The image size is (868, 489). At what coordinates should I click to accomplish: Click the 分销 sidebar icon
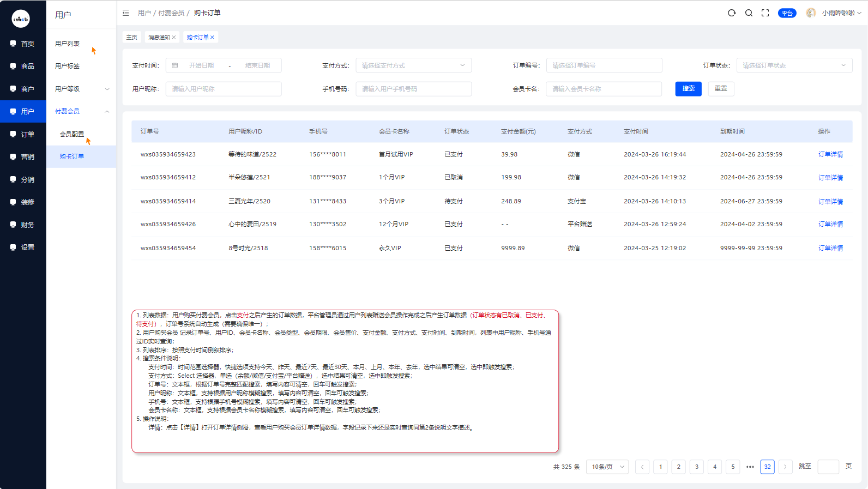[x=13, y=179]
